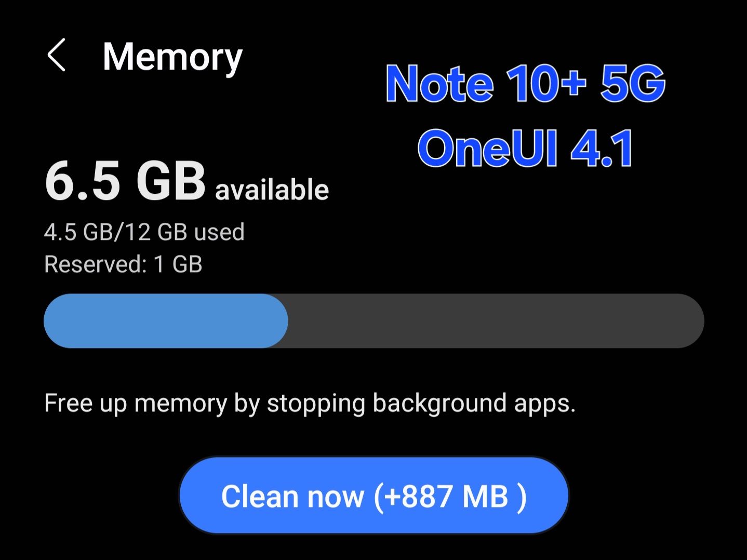
Task: Tap the Note 10+ 5G overlay label
Action: click(525, 83)
